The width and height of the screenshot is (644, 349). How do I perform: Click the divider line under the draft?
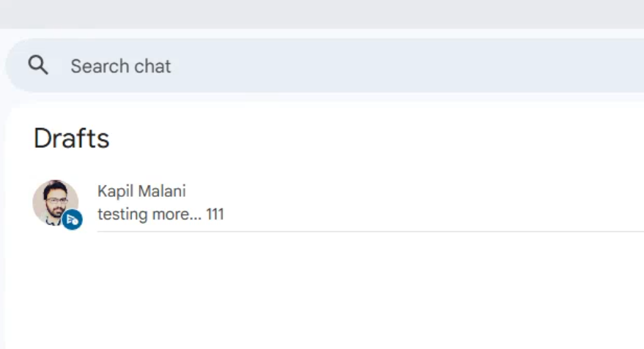pyautogui.click(x=366, y=231)
